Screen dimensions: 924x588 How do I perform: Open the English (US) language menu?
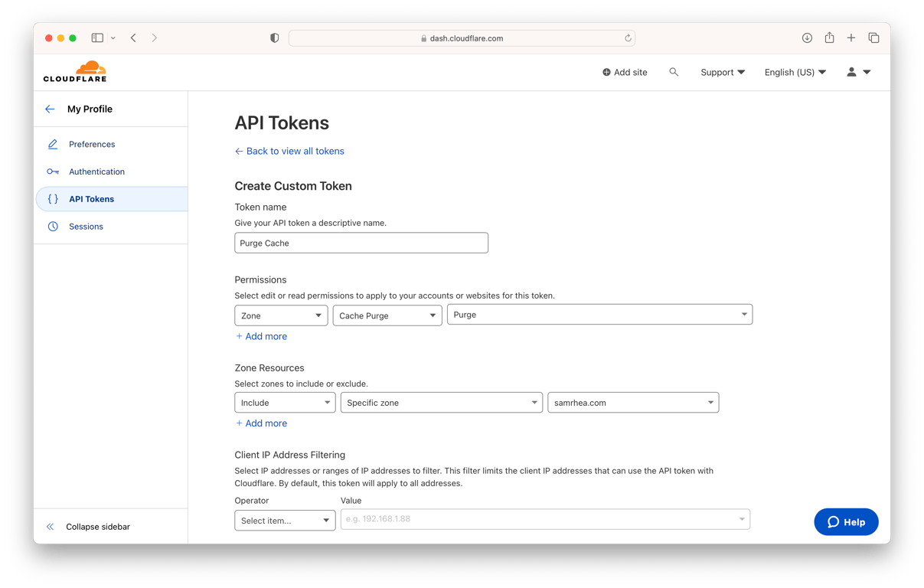tap(795, 71)
